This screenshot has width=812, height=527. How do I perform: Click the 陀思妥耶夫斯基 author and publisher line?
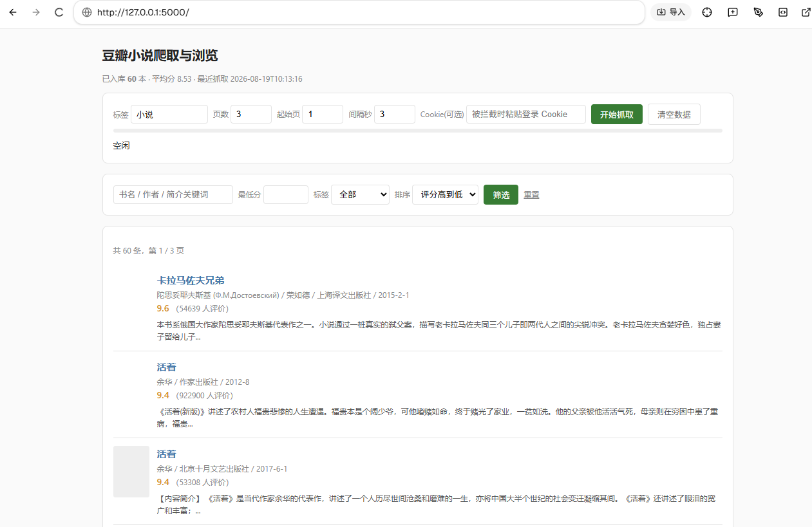(283, 295)
